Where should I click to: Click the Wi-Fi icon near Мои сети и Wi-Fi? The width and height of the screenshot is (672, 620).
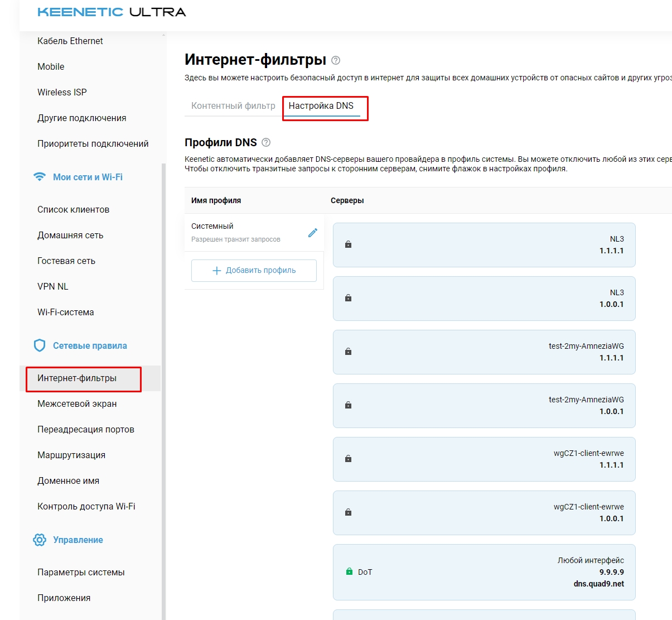tap(40, 177)
